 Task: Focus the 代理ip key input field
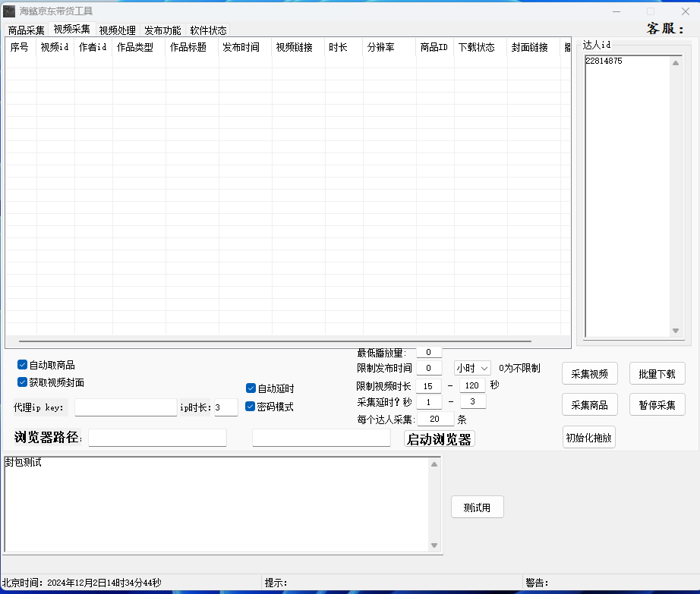tap(125, 407)
